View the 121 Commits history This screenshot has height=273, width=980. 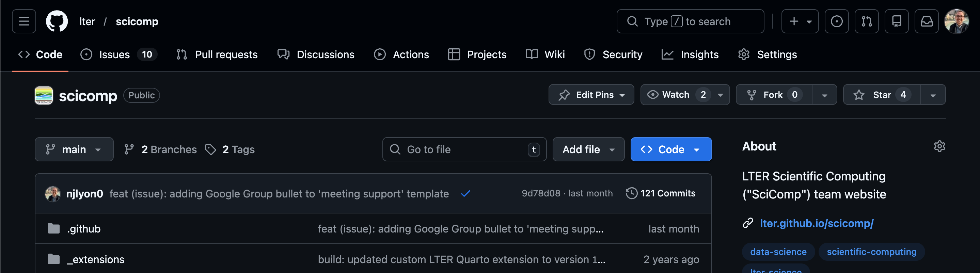point(661,193)
